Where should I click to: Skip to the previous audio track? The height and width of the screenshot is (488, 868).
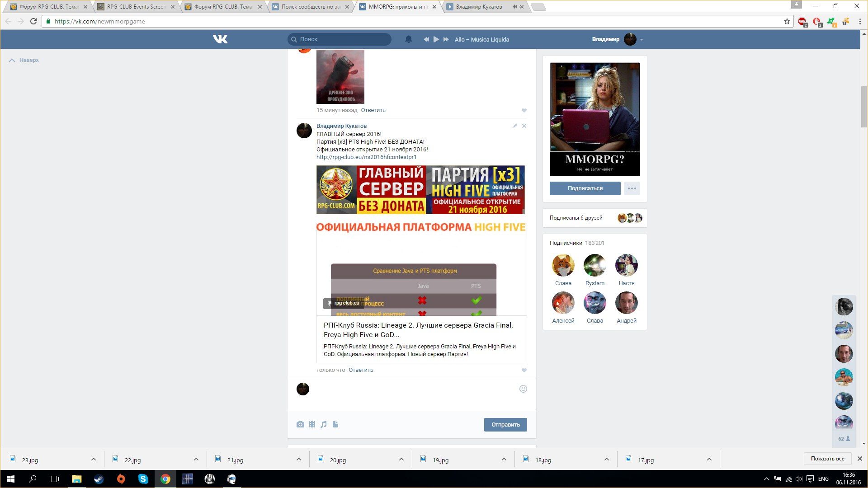click(x=426, y=39)
